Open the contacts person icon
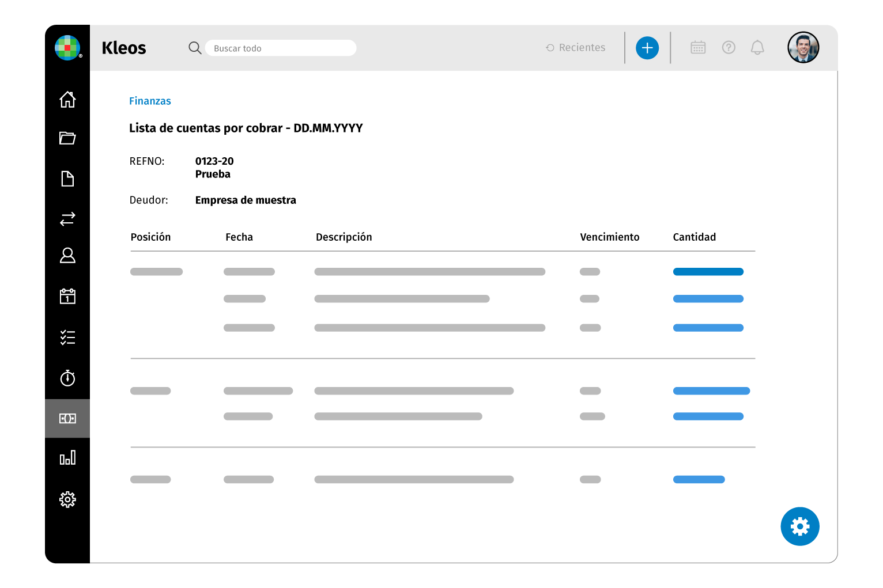The height and width of the screenshot is (588, 883). coord(67,256)
